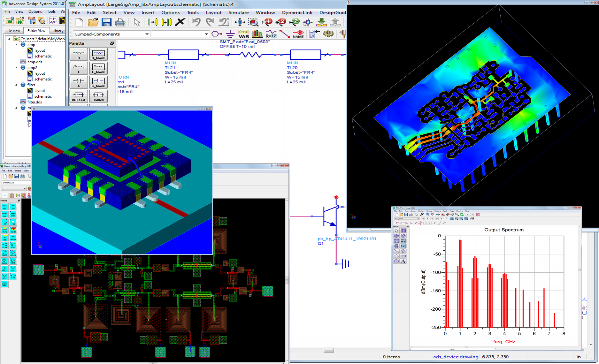Click the Zoom In 2x magnifier icon

pos(280,22)
